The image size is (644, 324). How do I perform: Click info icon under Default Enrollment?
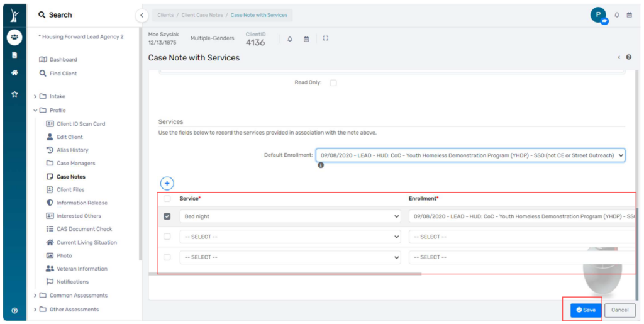(321, 165)
